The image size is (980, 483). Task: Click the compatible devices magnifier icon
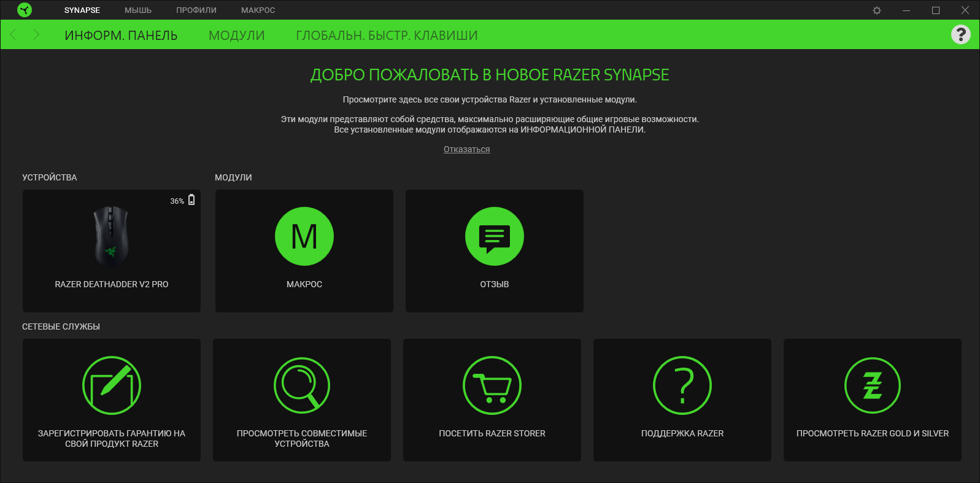(302, 385)
